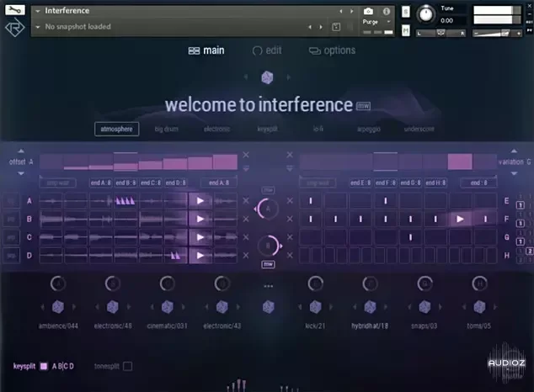The width and height of the screenshot is (534, 392).
Task: Toggle the solo S button
Action: point(406,12)
